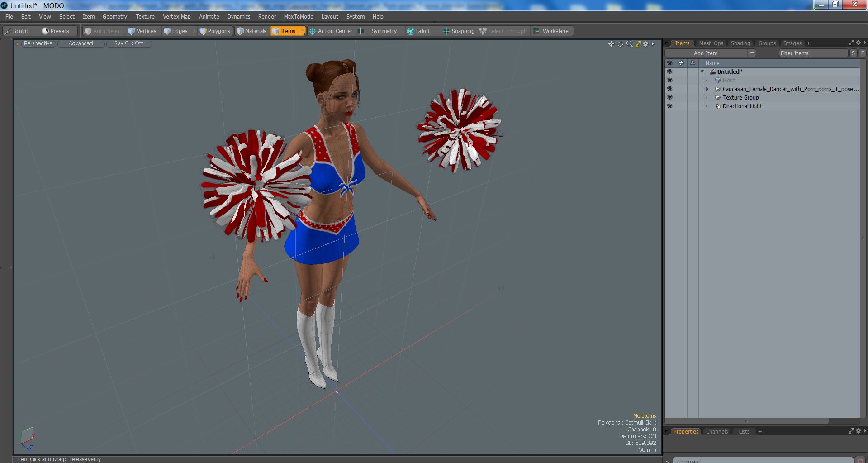
Task: Click the viewport rotate icon
Action: 620,44
